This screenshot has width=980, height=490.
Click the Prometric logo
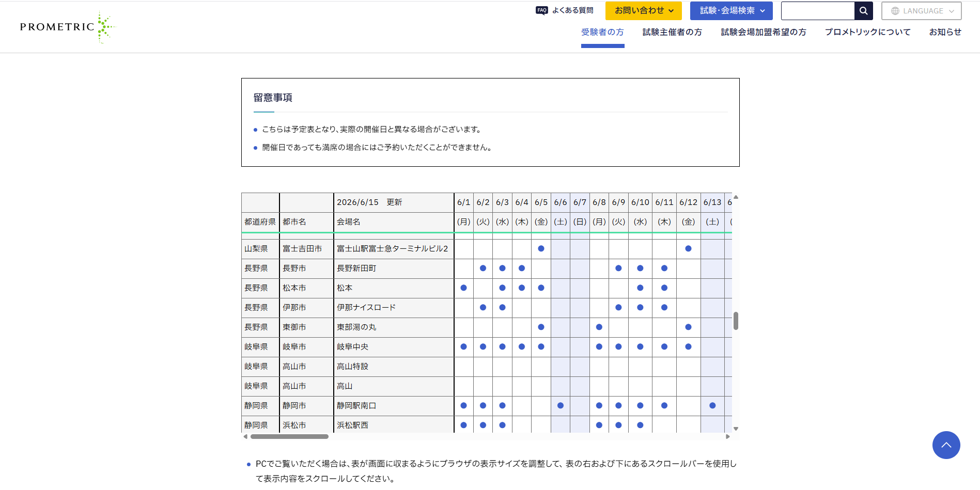click(68, 27)
